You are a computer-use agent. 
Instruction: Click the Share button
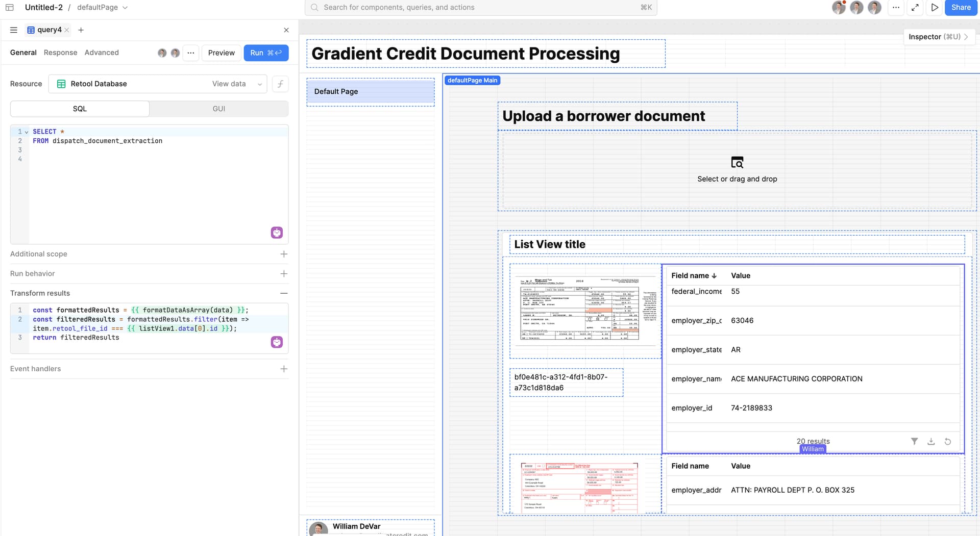tap(961, 8)
